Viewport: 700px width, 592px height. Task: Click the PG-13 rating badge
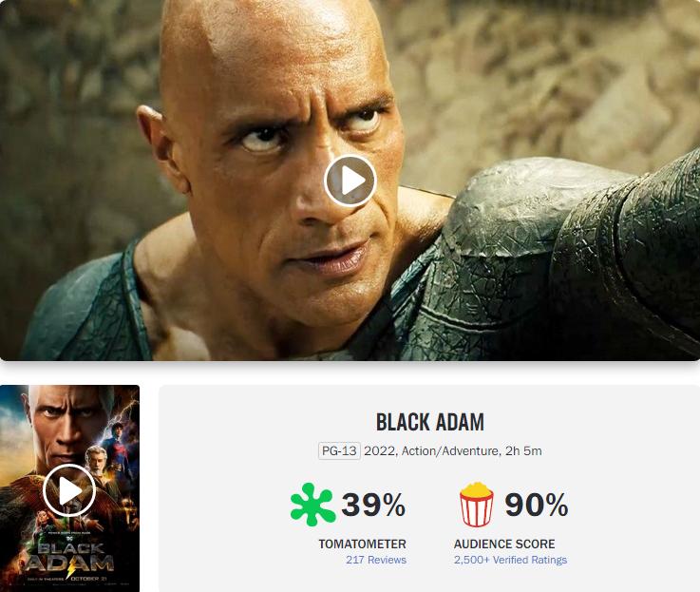[x=339, y=450]
